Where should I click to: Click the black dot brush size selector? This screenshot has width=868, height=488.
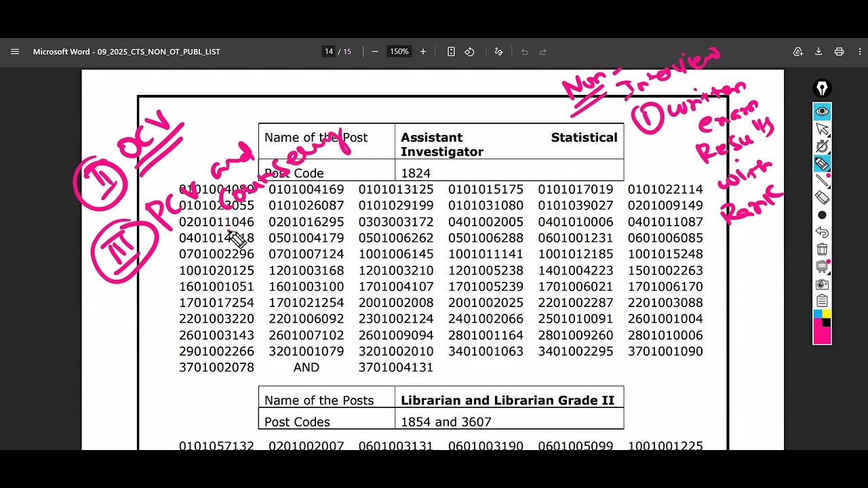click(822, 215)
